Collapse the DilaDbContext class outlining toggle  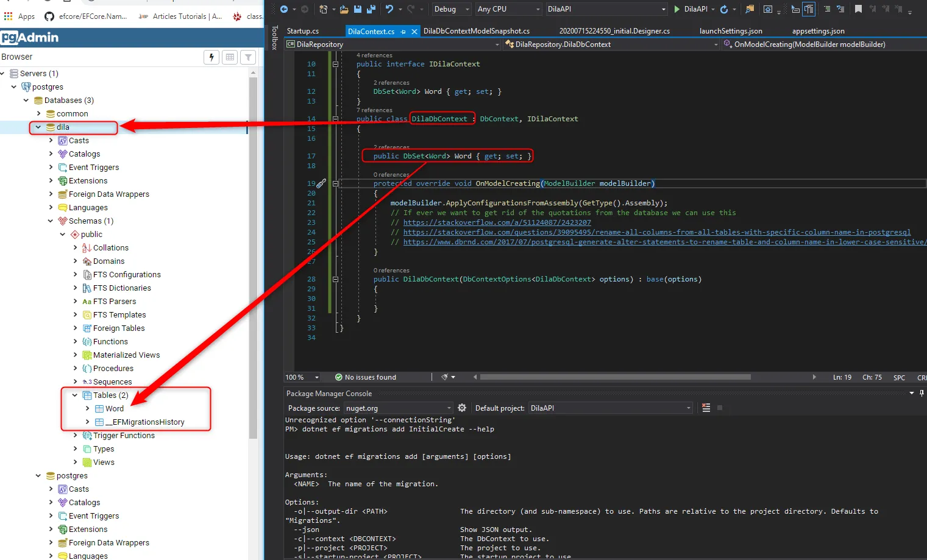(335, 119)
